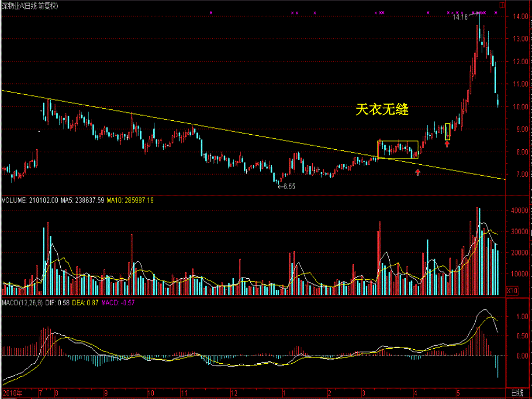Image resolution: width=532 pixels, height=399 pixels.
Task: Select month 9 on the time axis
Action: [106, 394]
